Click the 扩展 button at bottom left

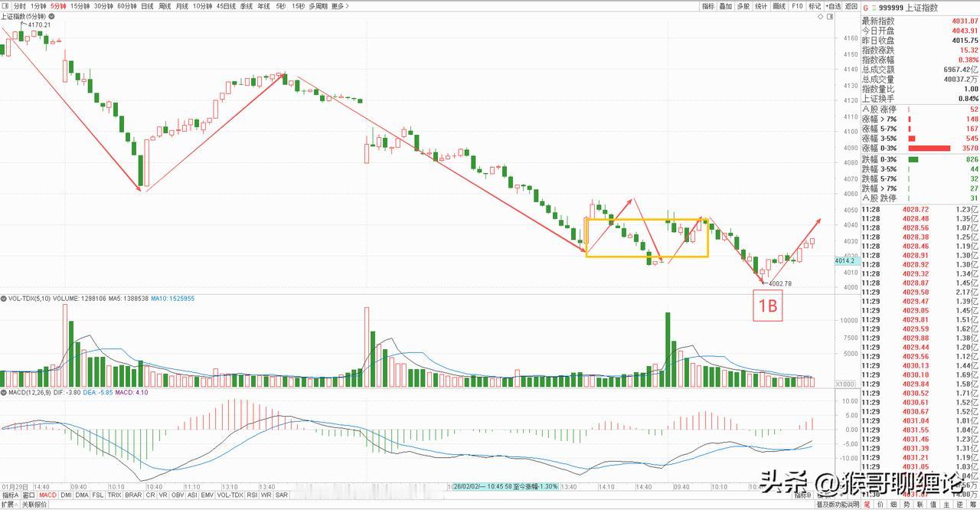point(9,505)
